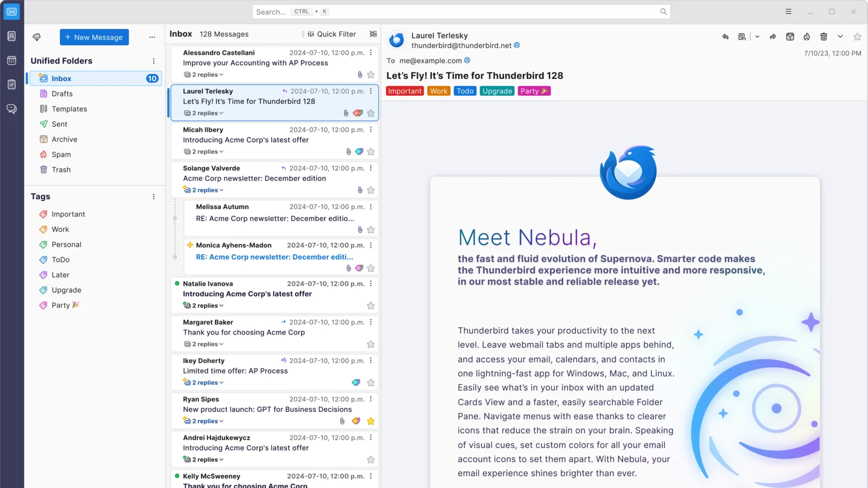Viewport: 868px width, 488px height.
Task: Click the Forward icon in message header
Action: (773, 37)
